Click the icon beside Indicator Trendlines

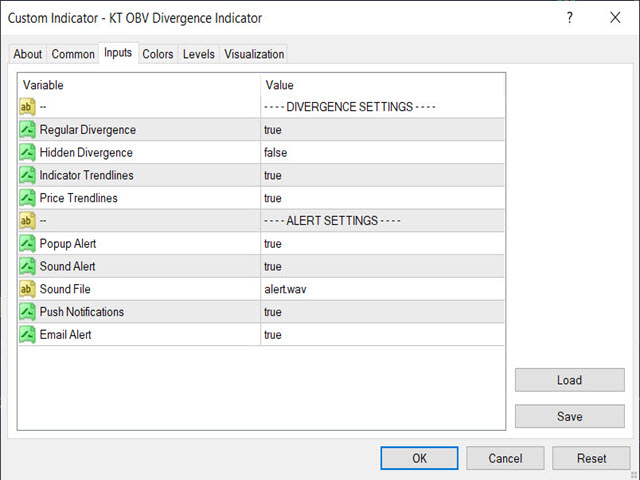point(27,176)
